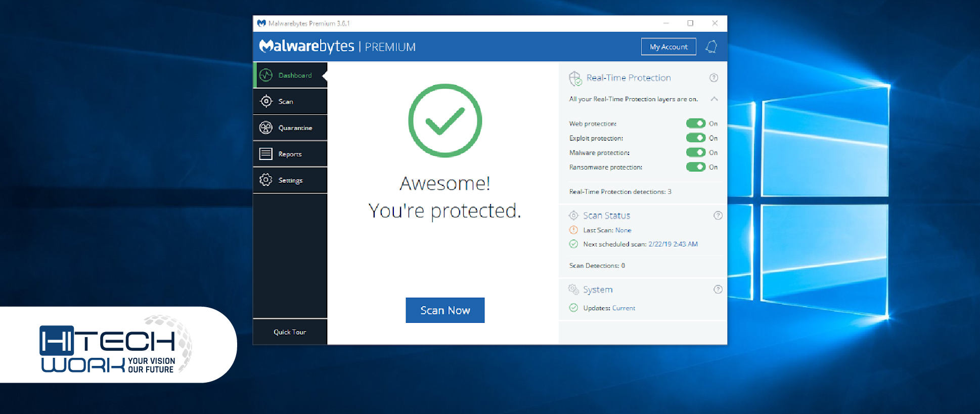
Task: Start the Quick Tour
Action: coord(290,332)
